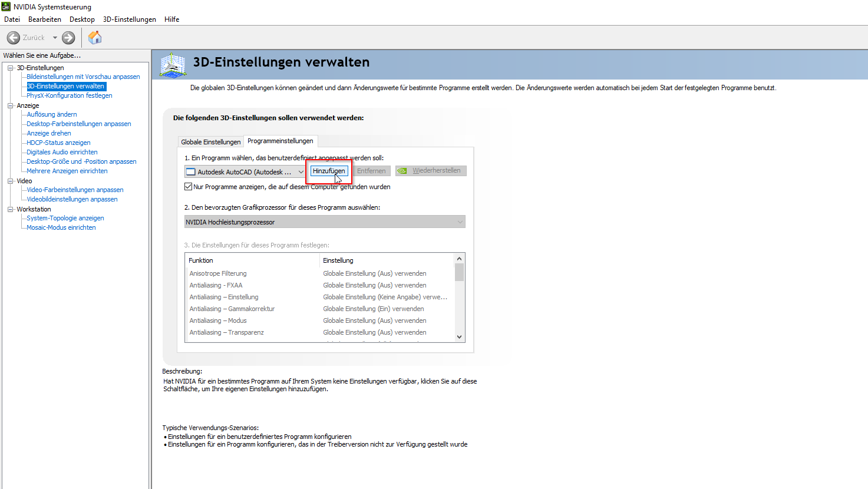Switch to Globale Einstellungen tab

click(211, 142)
